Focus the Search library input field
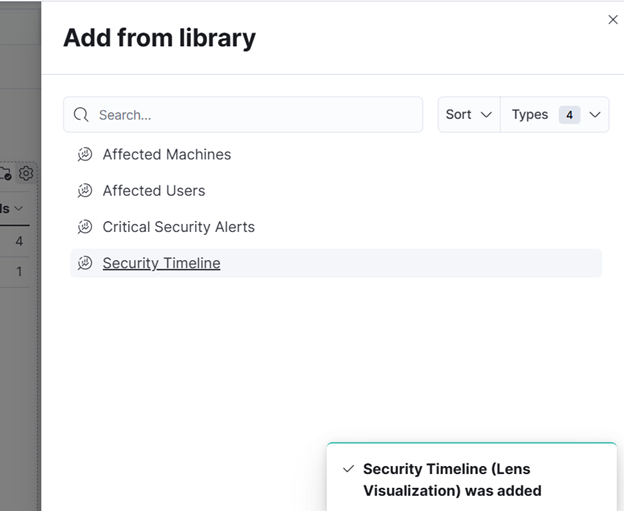 coord(243,115)
